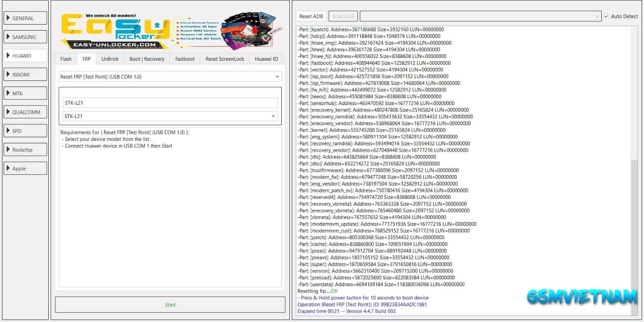Click the Scan ADB button
The height and width of the screenshot is (322, 644).
[x=343, y=16]
